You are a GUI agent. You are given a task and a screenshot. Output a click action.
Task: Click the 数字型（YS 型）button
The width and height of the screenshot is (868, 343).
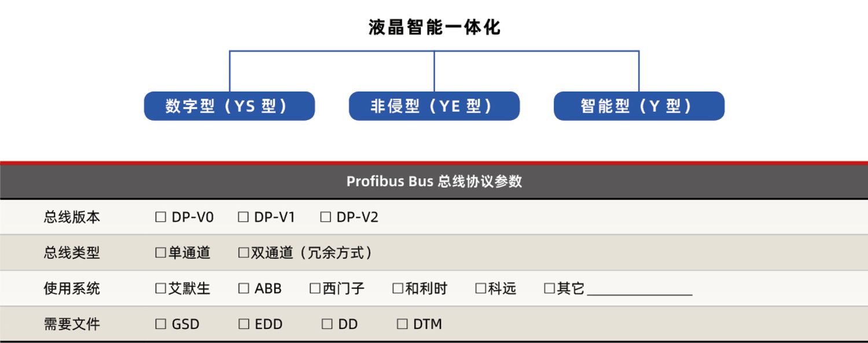[x=229, y=106]
